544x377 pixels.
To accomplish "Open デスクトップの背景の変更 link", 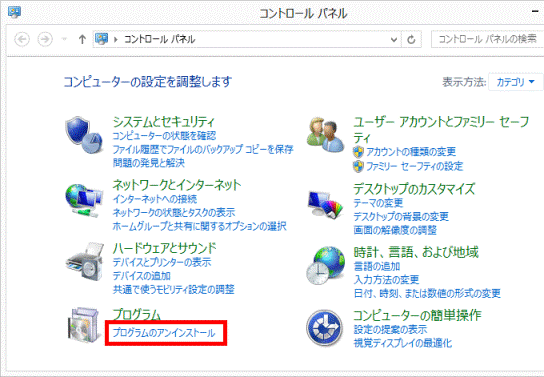I will [401, 217].
